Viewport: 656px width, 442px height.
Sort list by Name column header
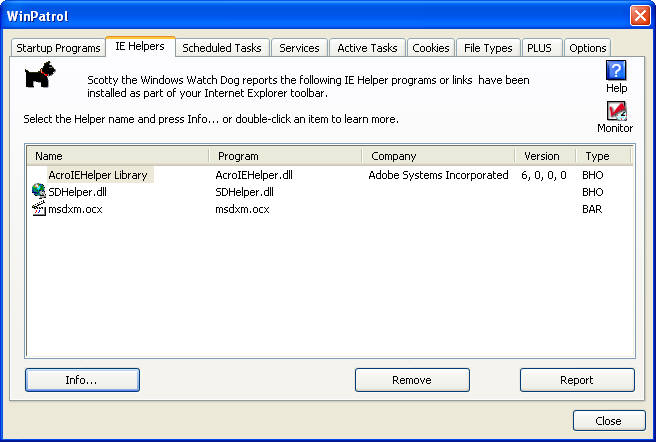(x=118, y=156)
